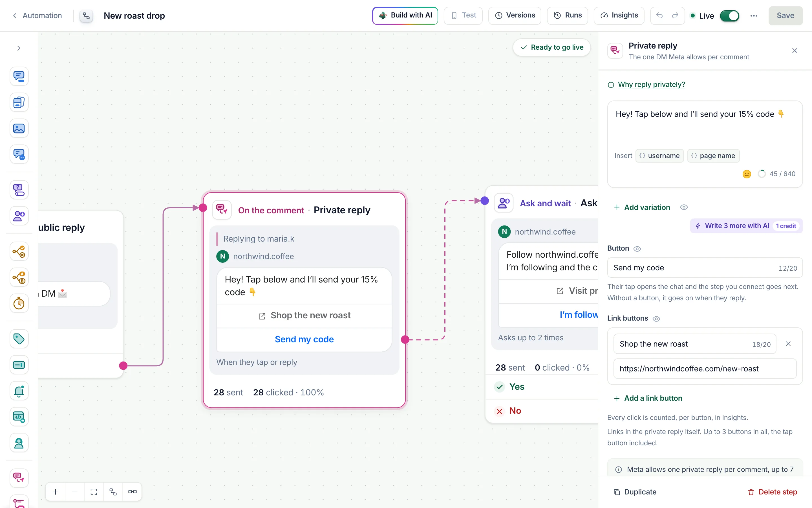The width and height of the screenshot is (812, 508).
Task: Insert the username variable chip
Action: [x=659, y=156]
